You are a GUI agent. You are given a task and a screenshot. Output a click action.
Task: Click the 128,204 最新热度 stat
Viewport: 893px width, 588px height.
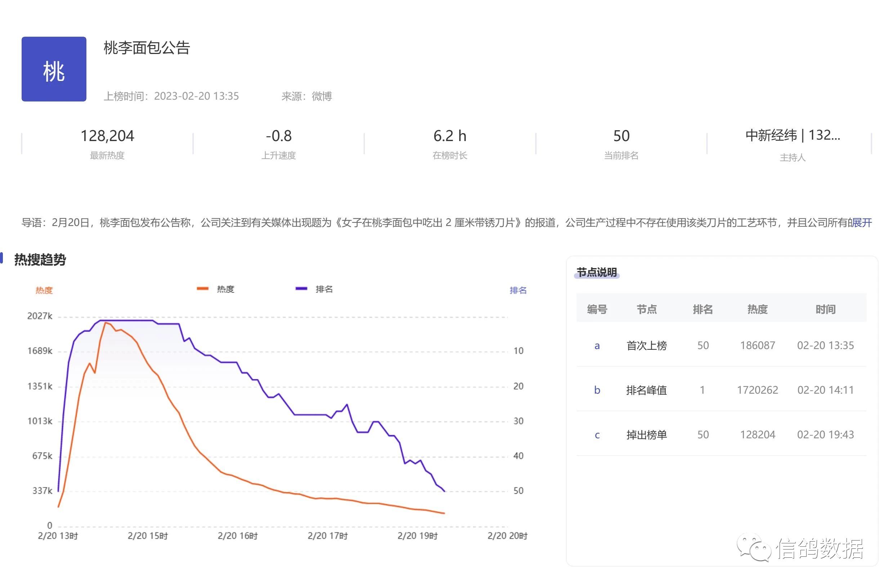107,136
